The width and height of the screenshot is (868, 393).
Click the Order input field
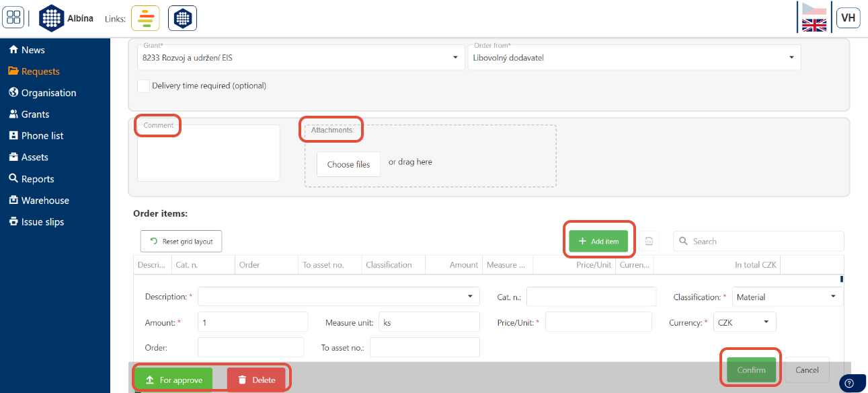tap(251, 347)
